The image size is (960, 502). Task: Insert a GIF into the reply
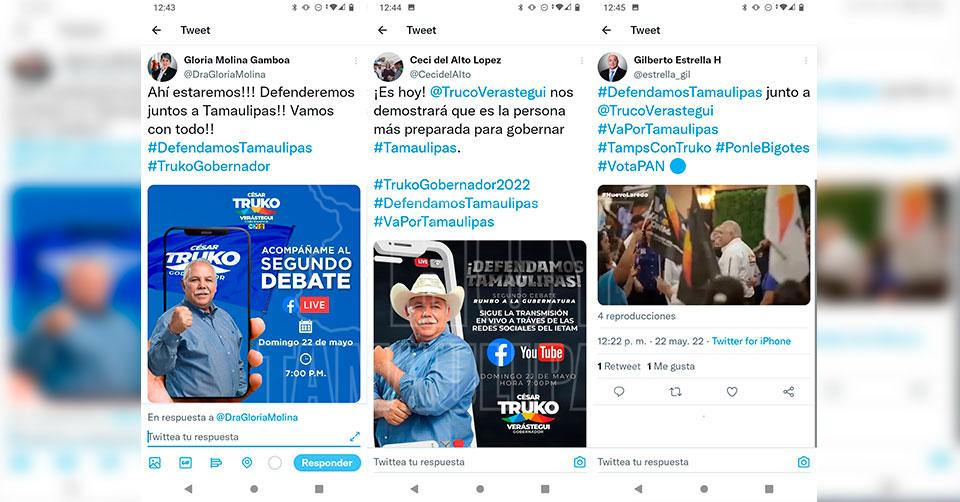coord(186,463)
